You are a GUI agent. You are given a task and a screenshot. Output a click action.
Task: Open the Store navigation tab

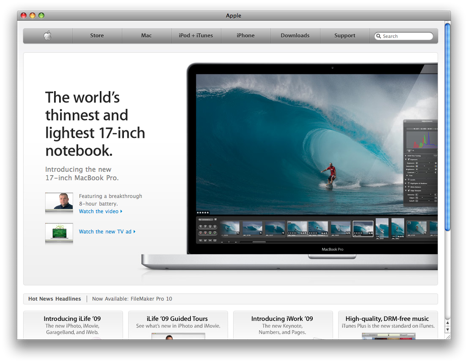tap(97, 35)
